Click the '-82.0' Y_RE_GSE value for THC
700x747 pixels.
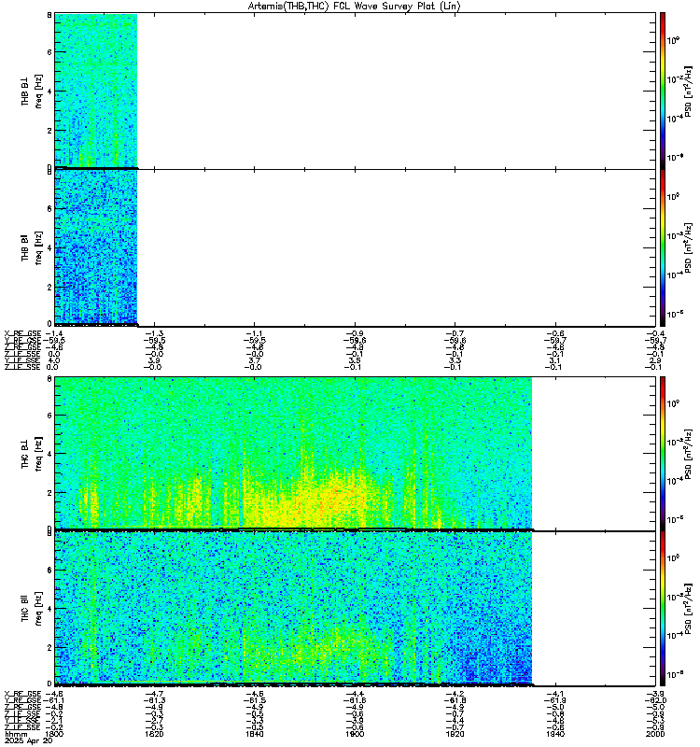[655, 700]
